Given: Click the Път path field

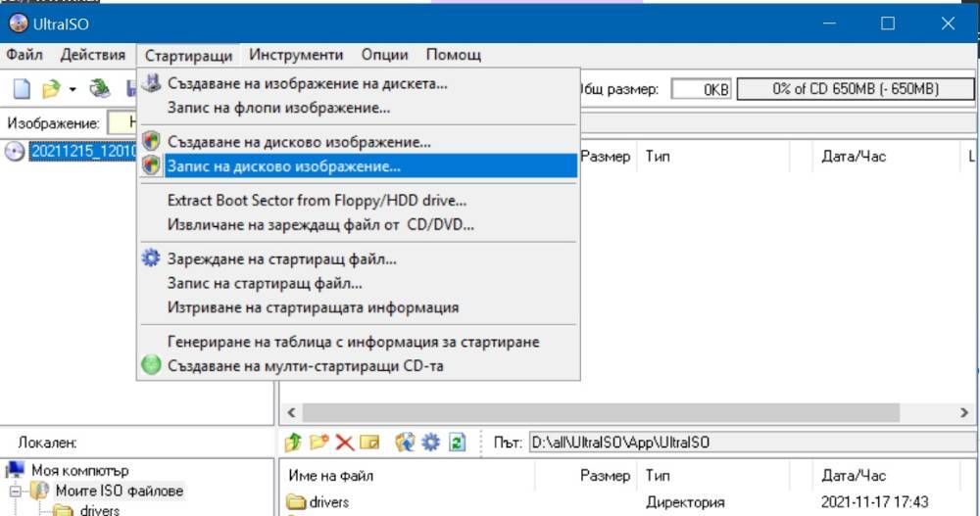Looking at the screenshot, I should pos(752,443).
